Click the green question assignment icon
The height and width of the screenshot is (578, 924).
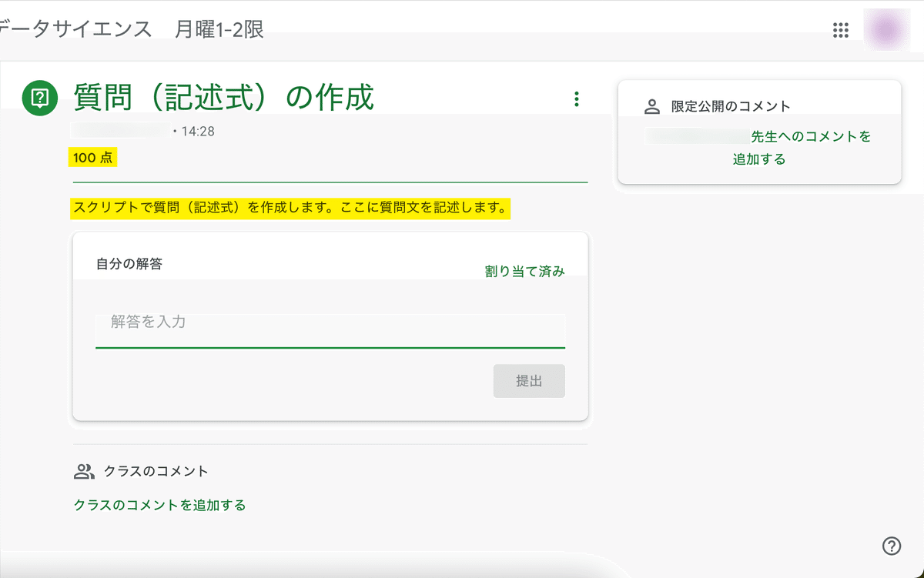(42, 98)
